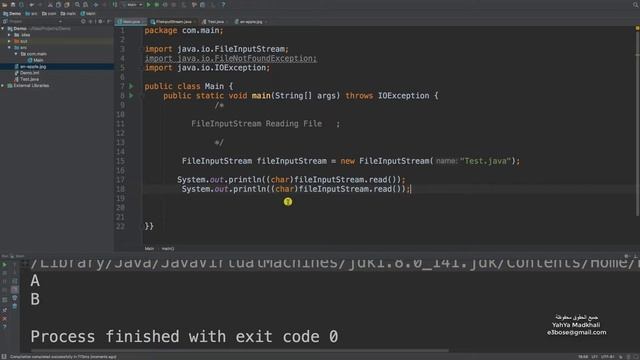Click "Process finished with exit code 0" text
Image resolution: width=640 pixels, height=360 pixels.
click(184, 337)
